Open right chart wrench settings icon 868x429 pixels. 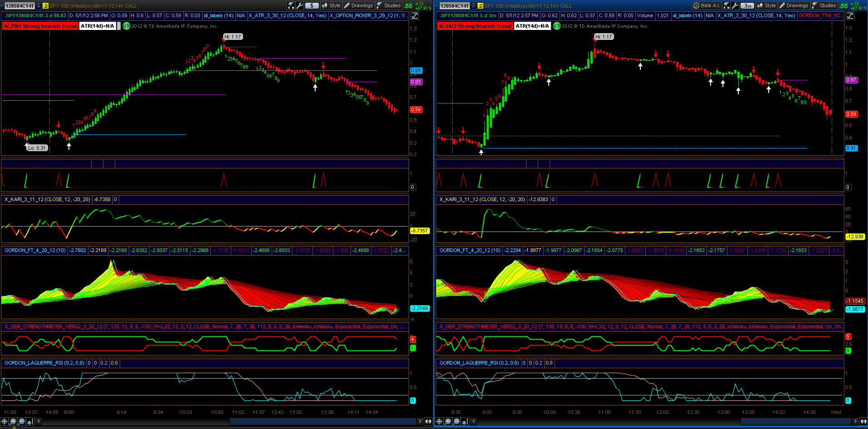(735, 6)
